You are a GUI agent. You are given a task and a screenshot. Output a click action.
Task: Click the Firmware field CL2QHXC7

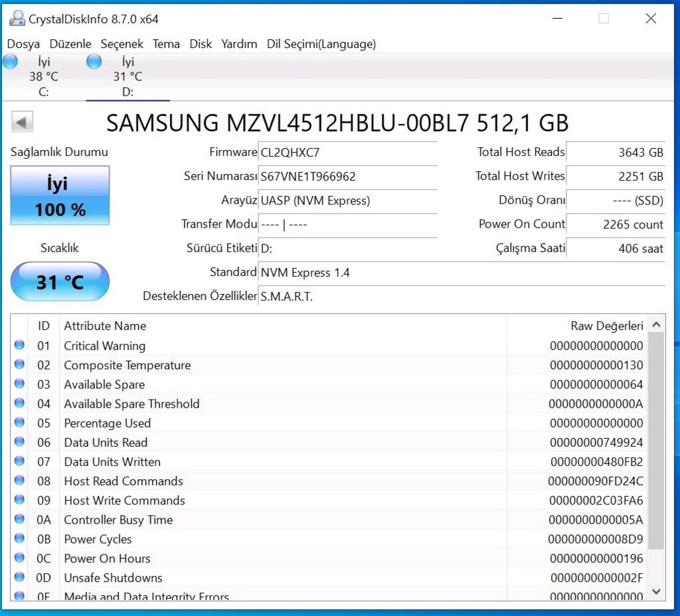[347, 153]
